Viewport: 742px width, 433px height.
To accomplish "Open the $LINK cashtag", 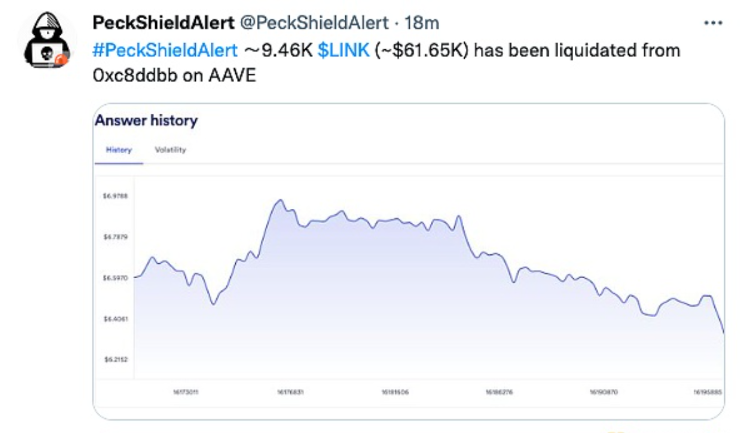I will coord(343,50).
